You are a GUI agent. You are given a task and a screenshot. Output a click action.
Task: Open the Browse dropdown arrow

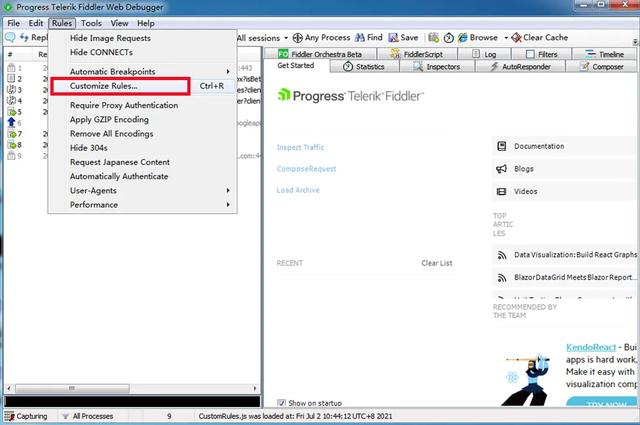[x=506, y=38]
